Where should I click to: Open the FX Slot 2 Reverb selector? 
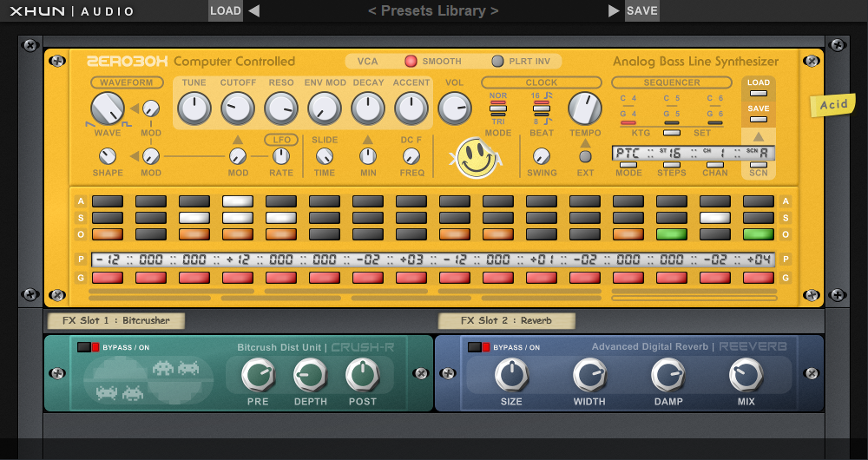click(x=507, y=320)
